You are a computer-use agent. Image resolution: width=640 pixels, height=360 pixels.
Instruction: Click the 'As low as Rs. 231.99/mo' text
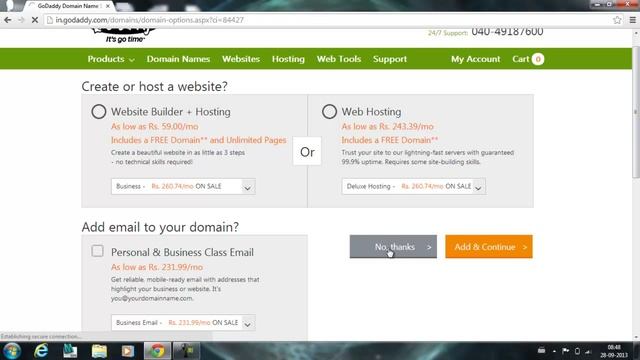point(157,267)
